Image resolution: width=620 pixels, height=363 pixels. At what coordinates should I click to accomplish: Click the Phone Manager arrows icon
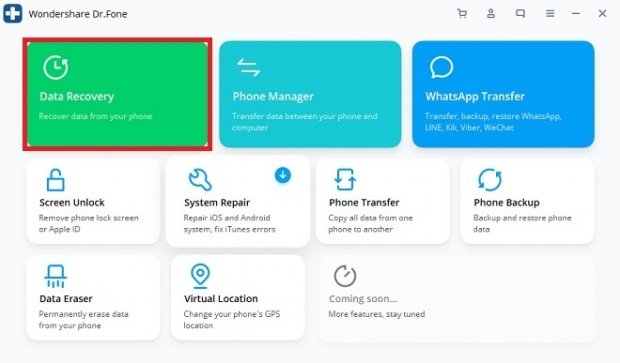click(248, 67)
